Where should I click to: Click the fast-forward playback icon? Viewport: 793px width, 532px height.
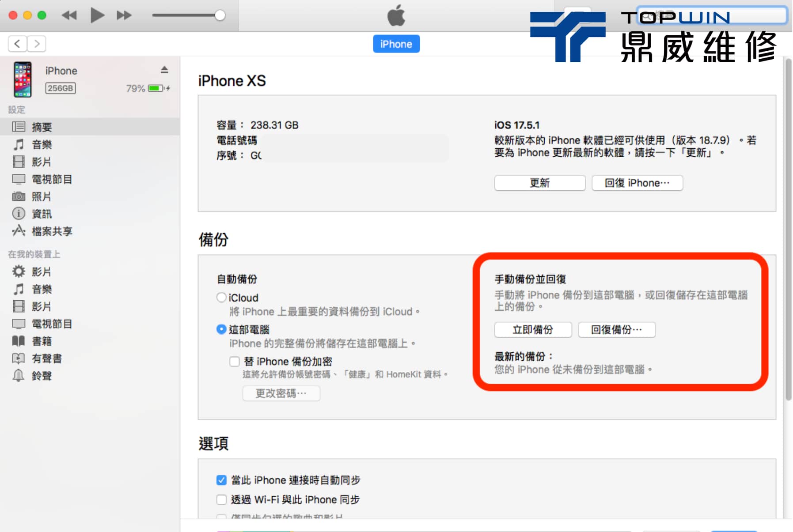click(124, 15)
